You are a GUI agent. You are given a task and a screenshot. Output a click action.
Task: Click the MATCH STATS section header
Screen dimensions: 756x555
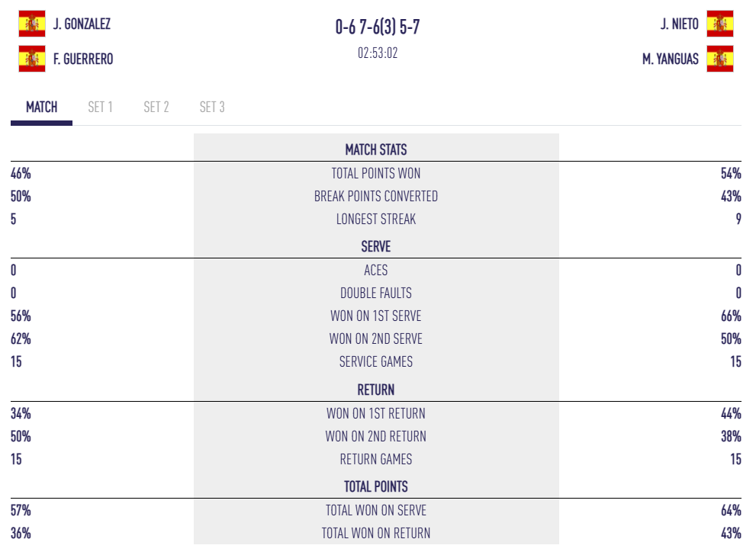(x=376, y=149)
